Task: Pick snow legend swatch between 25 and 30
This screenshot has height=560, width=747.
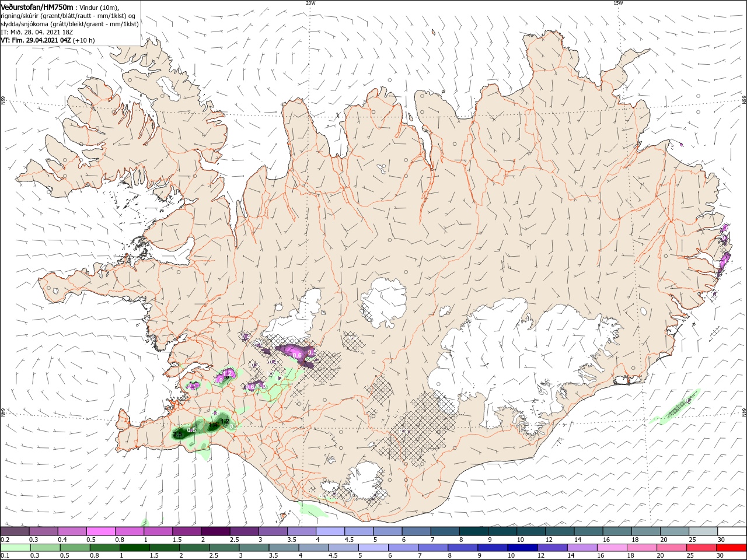Action: click(703, 531)
